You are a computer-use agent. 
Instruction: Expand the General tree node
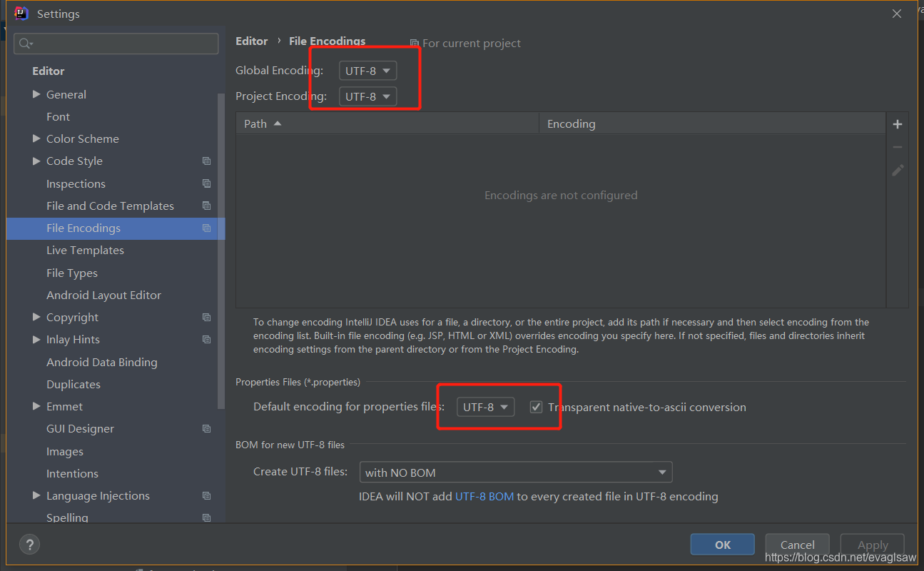[x=36, y=94]
